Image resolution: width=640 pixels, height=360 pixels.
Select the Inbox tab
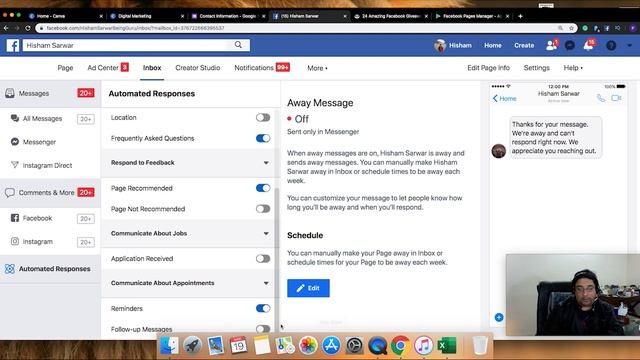(152, 68)
